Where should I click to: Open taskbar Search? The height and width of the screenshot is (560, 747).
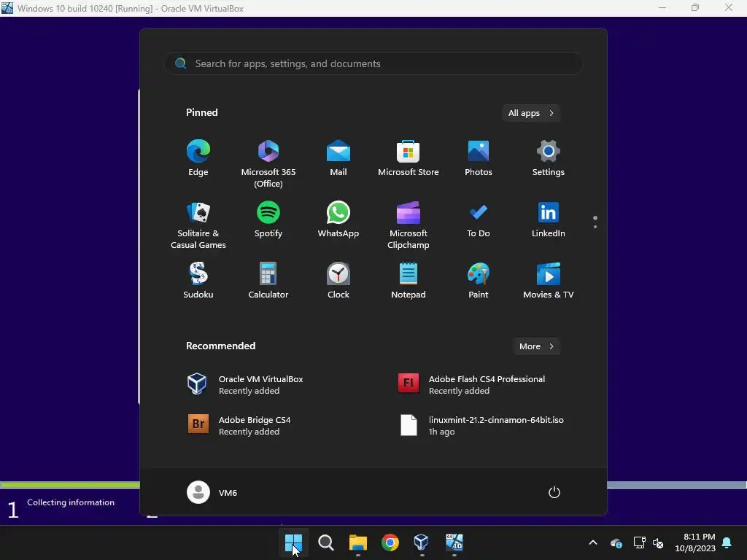(x=326, y=542)
